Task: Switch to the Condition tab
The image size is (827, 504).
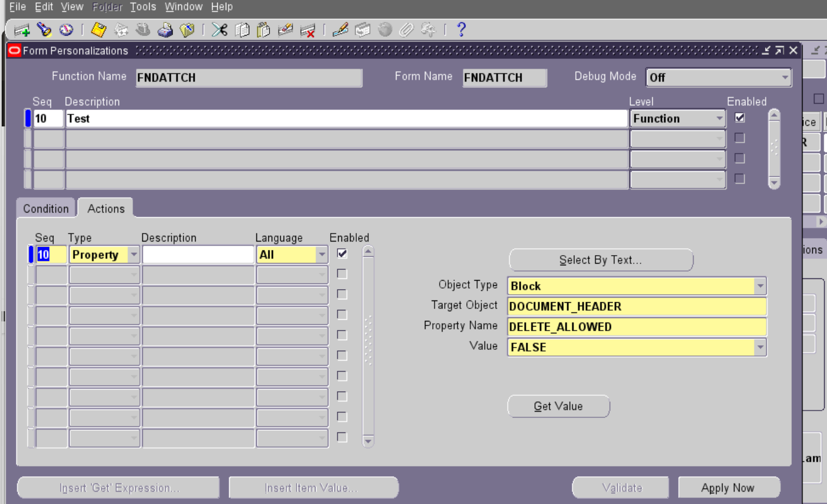Action: click(x=46, y=209)
